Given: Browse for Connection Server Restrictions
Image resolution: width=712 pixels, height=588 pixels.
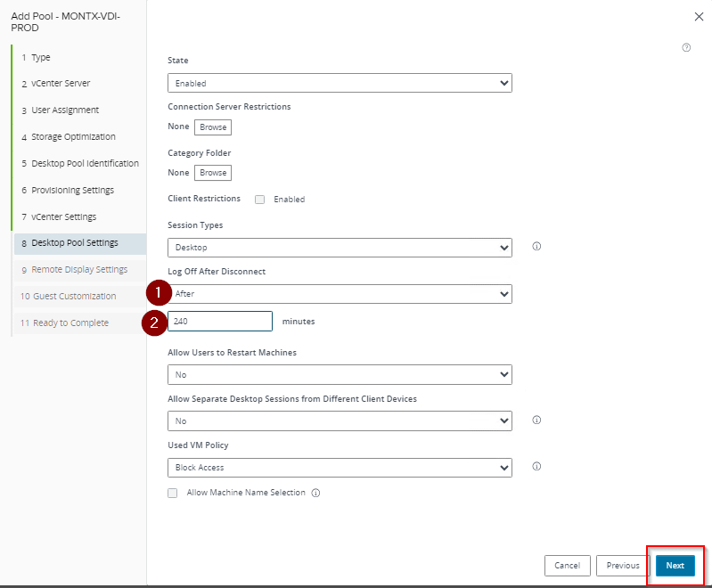Looking at the screenshot, I should 213,127.
